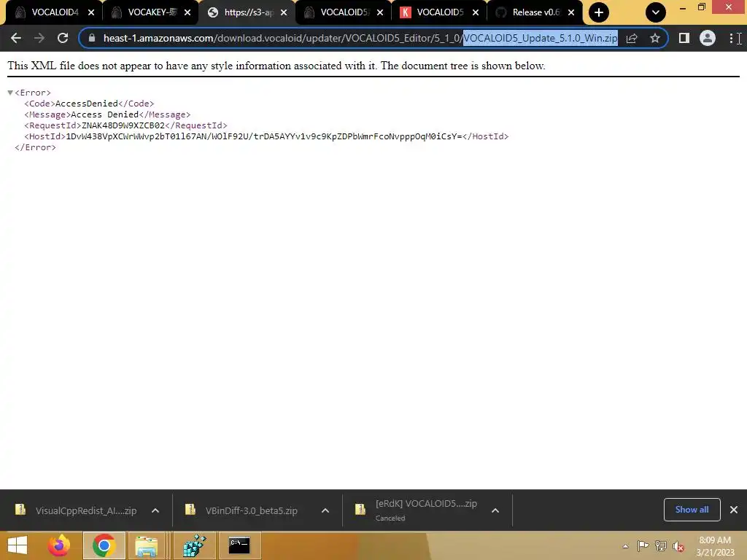View site info via the lock icon
This screenshot has width=747, height=560.
[91, 38]
